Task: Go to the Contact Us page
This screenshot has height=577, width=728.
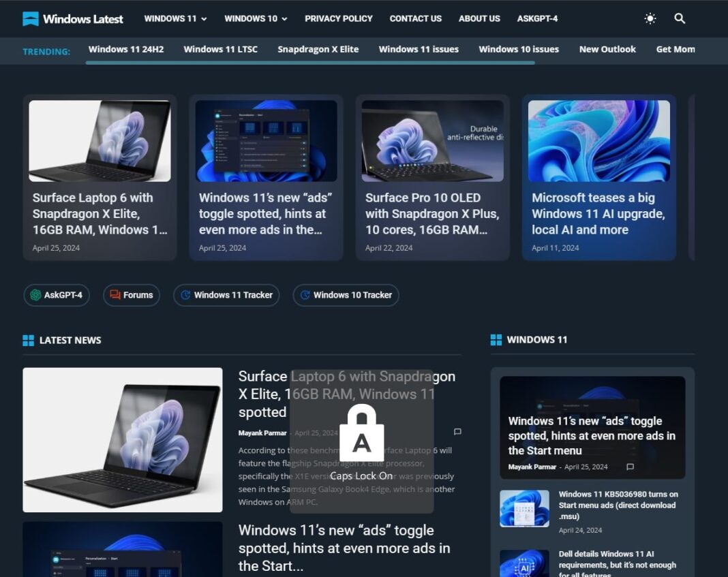Action: click(415, 19)
